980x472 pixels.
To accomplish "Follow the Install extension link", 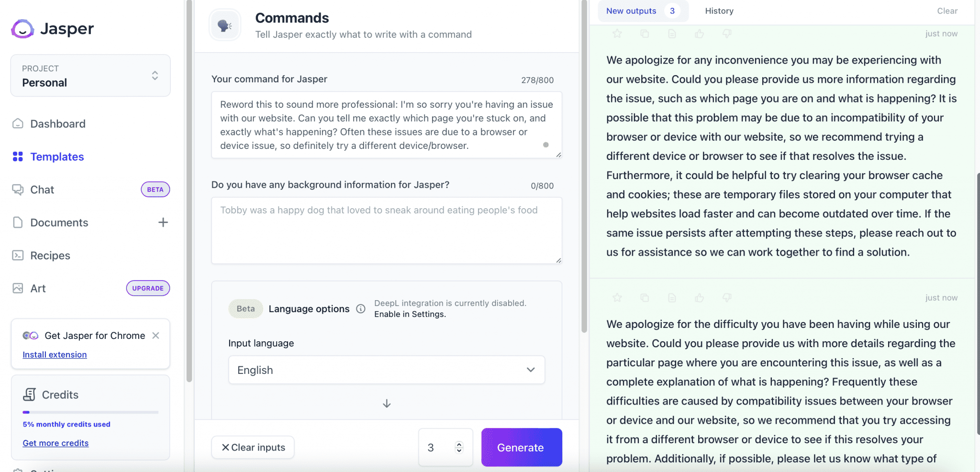I will coord(55,354).
